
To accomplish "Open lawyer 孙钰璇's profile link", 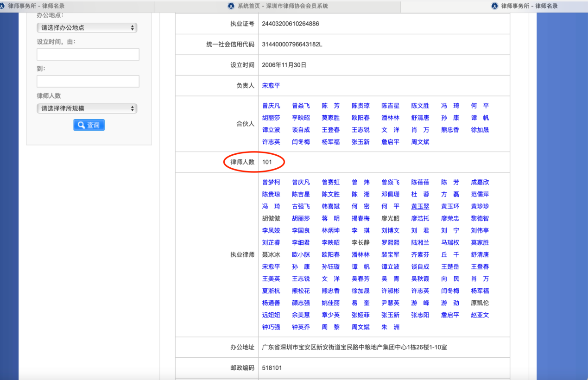I will (x=331, y=266).
